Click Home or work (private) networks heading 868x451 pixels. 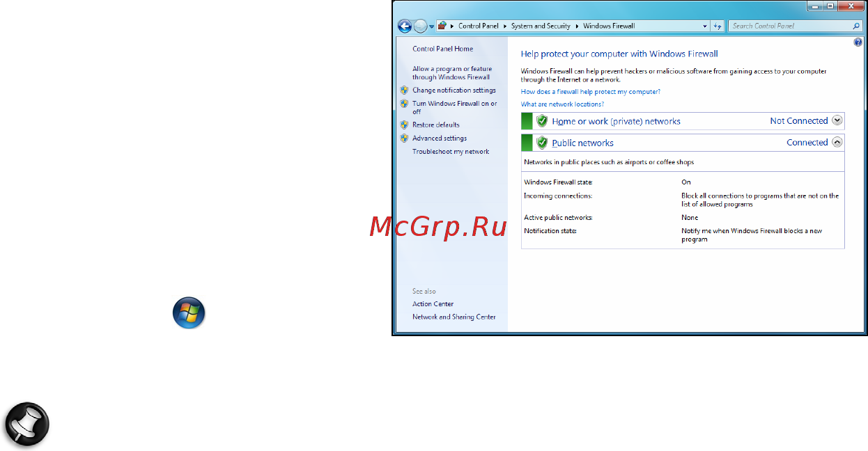tap(616, 121)
